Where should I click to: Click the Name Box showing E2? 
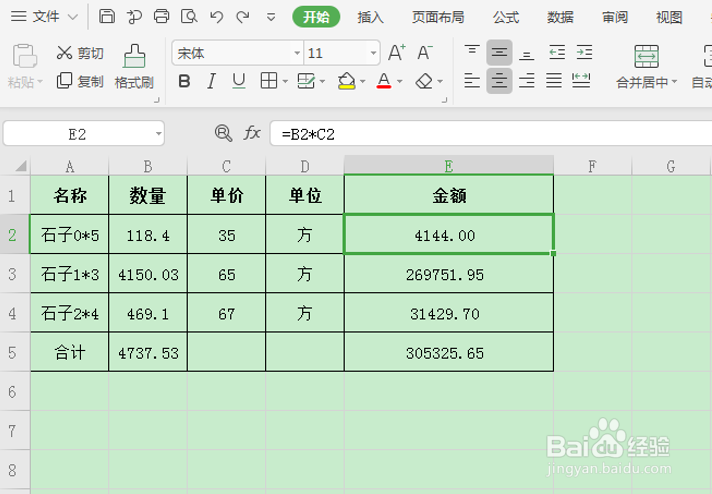tap(84, 133)
